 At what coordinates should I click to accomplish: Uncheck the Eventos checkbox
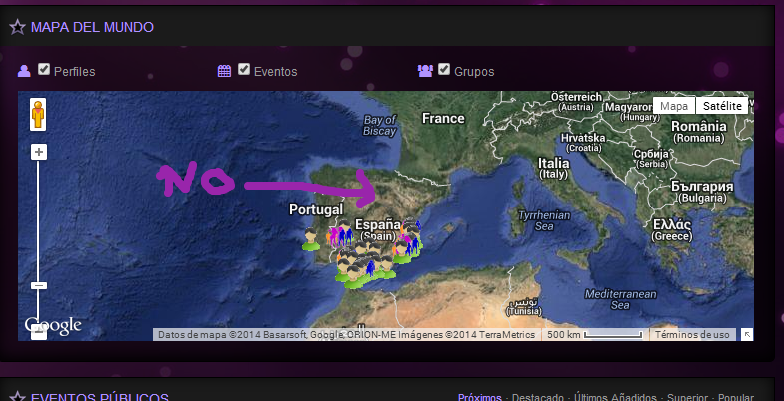pyautogui.click(x=244, y=70)
